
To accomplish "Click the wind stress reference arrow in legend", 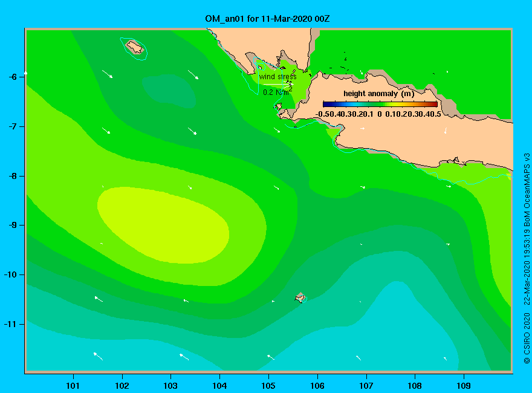I will coord(277,84).
